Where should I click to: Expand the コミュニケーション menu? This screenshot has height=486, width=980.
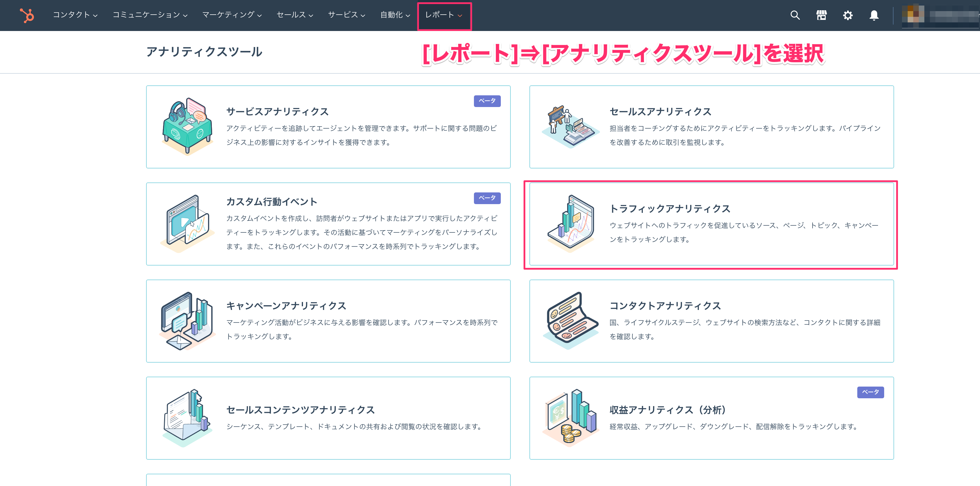tap(150, 15)
